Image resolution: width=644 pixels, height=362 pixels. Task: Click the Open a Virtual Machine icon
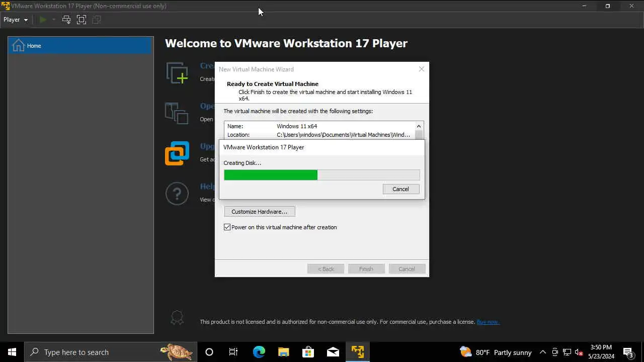(x=177, y=113)
